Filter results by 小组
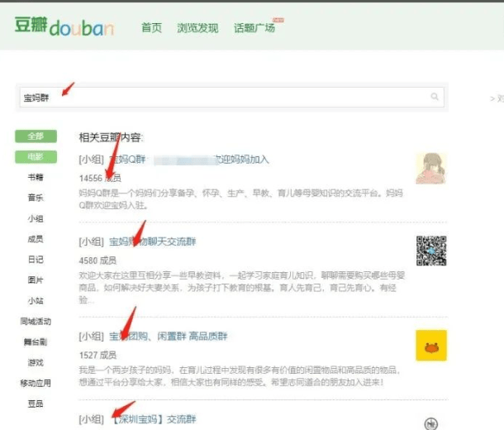Screen dimensions: 504x430 pyautogui.click(x=36, y=218)
